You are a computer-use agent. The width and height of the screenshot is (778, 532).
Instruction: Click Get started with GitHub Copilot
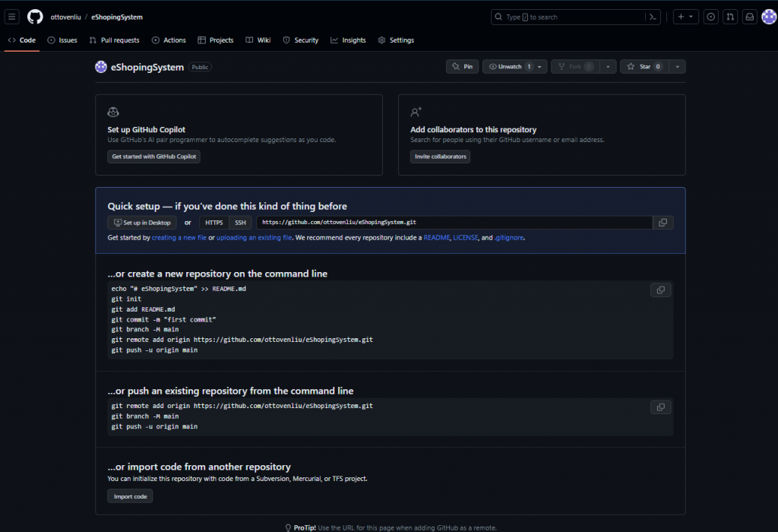point(153,157)
